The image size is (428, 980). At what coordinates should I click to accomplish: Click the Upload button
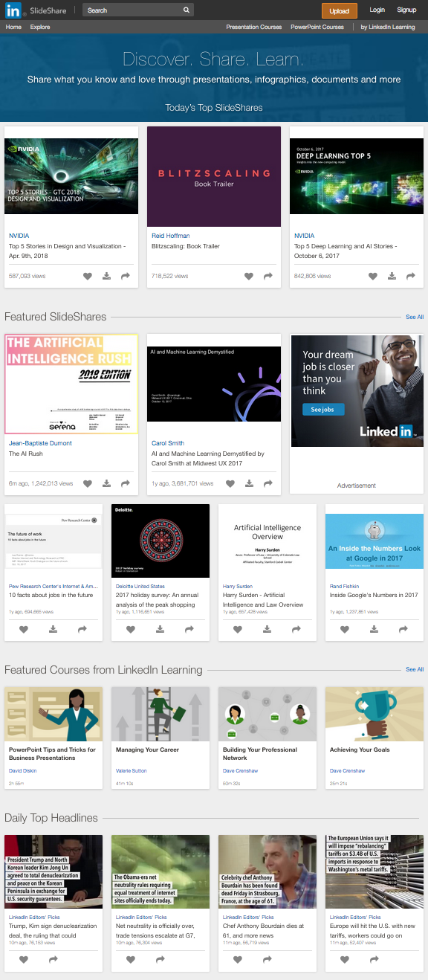[x=340, y=10]
